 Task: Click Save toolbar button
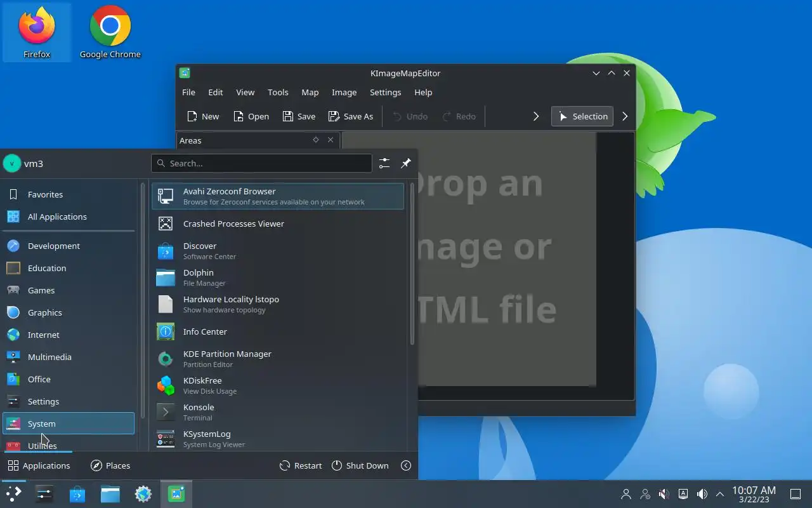coord(299,116)
